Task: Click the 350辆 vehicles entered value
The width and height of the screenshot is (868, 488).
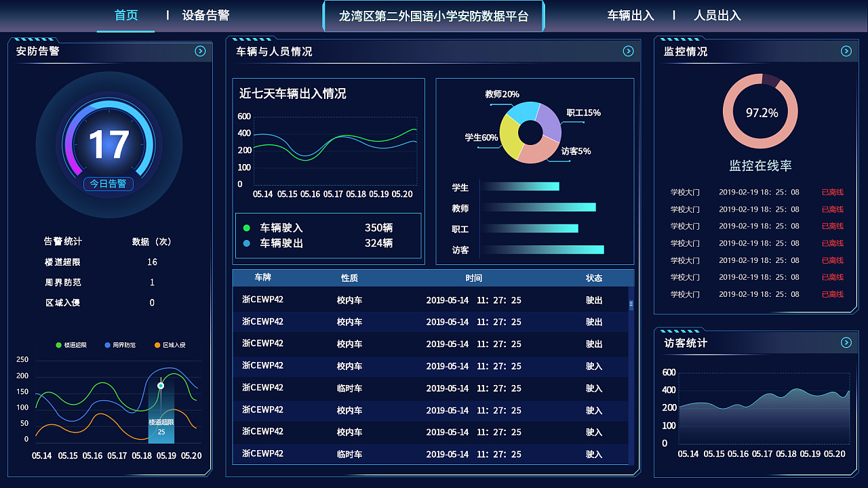Action: coord(379,228)
